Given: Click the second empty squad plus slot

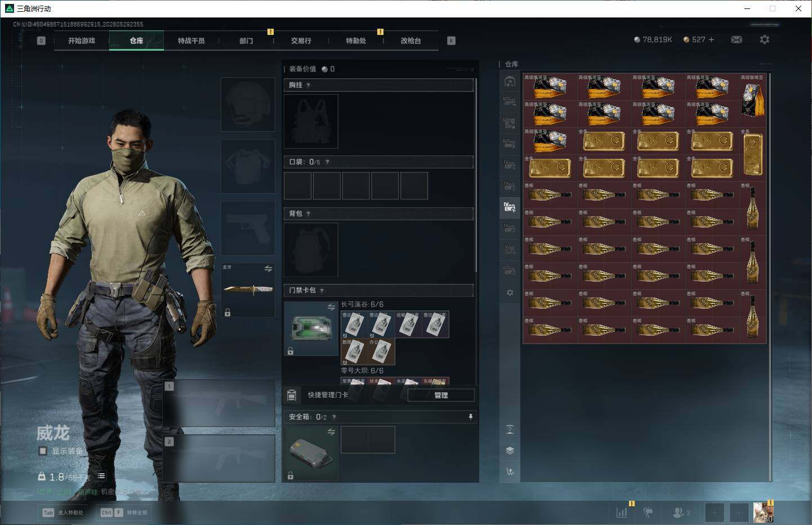Looking at the screenshot, I should (x=739, y=513).
